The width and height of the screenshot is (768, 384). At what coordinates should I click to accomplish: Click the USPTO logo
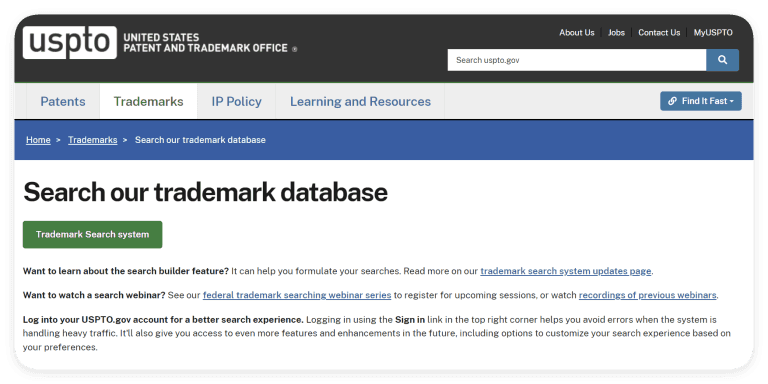coord(70,43)
